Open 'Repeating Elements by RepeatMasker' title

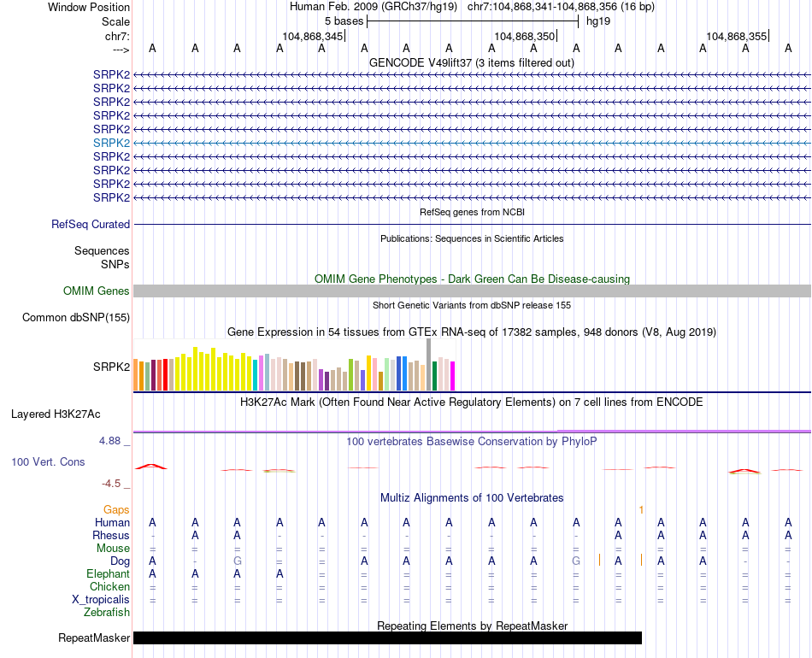click(473, 626)
